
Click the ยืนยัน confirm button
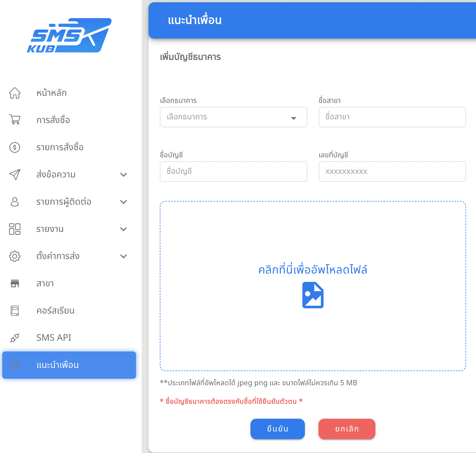[x=277, y=429]
